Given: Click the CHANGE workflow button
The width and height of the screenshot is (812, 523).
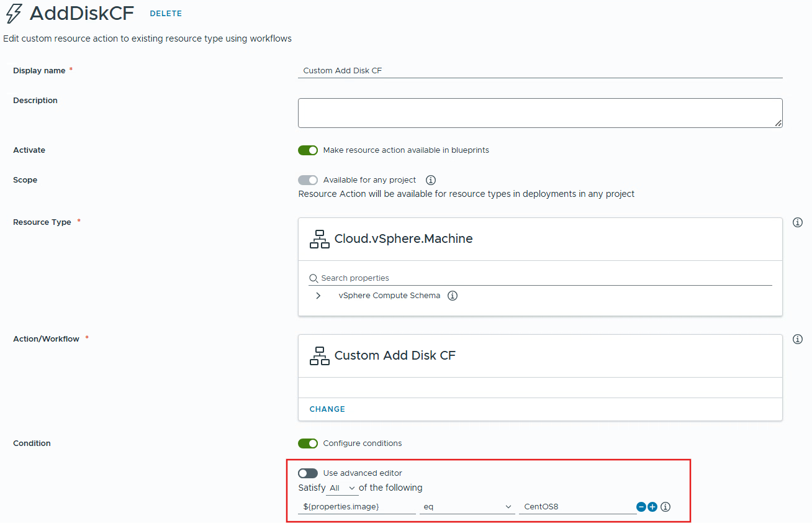Looking at the screenshot, I should (327, 409).
